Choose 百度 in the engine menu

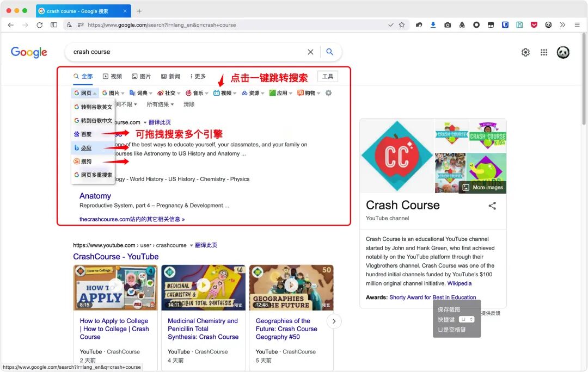point(93,134)
